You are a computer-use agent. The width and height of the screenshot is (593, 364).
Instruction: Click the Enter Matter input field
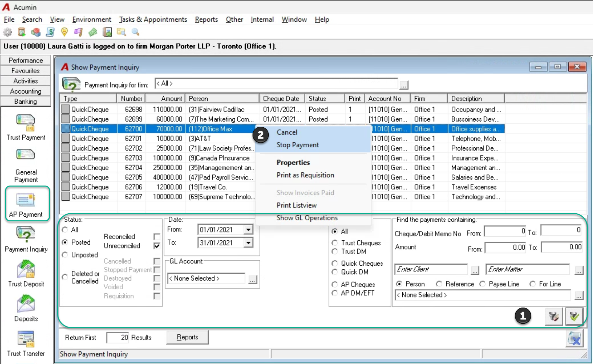tap(528, 269)
